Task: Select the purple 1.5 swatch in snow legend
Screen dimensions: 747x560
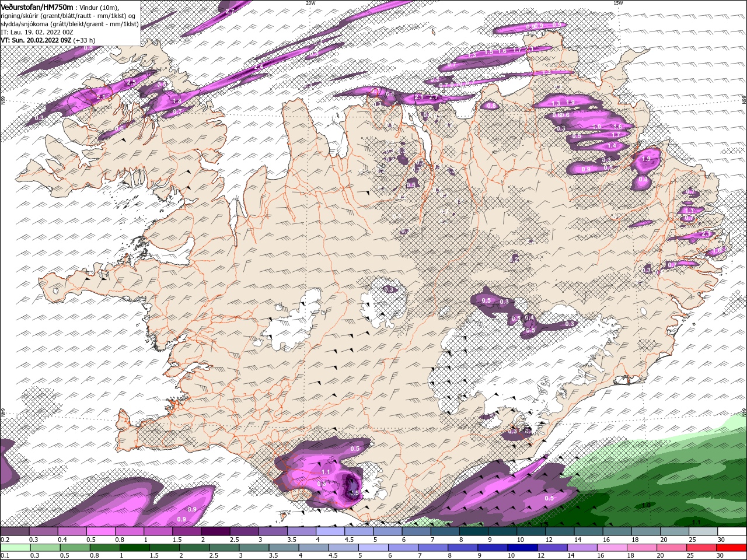Action: point(187,531)
